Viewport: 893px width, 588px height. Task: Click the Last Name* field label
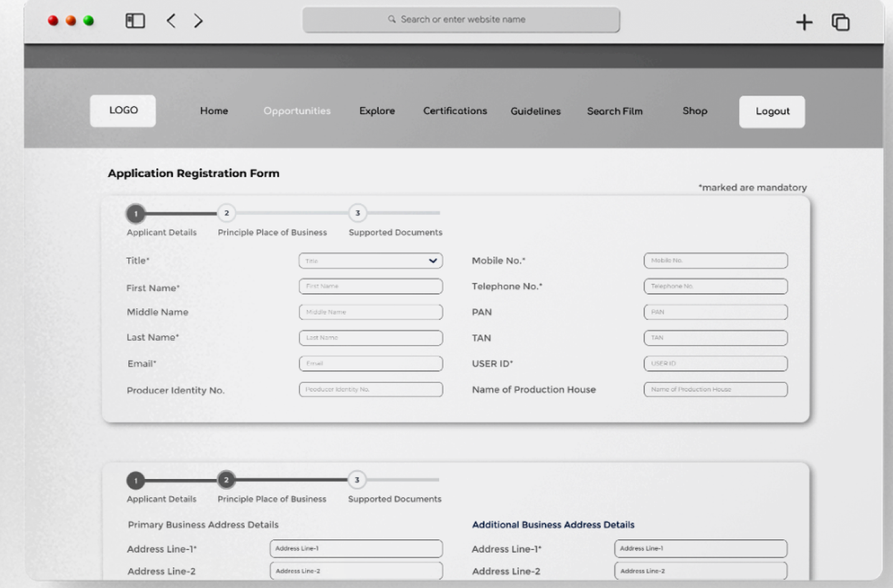(x=153, y=337)
